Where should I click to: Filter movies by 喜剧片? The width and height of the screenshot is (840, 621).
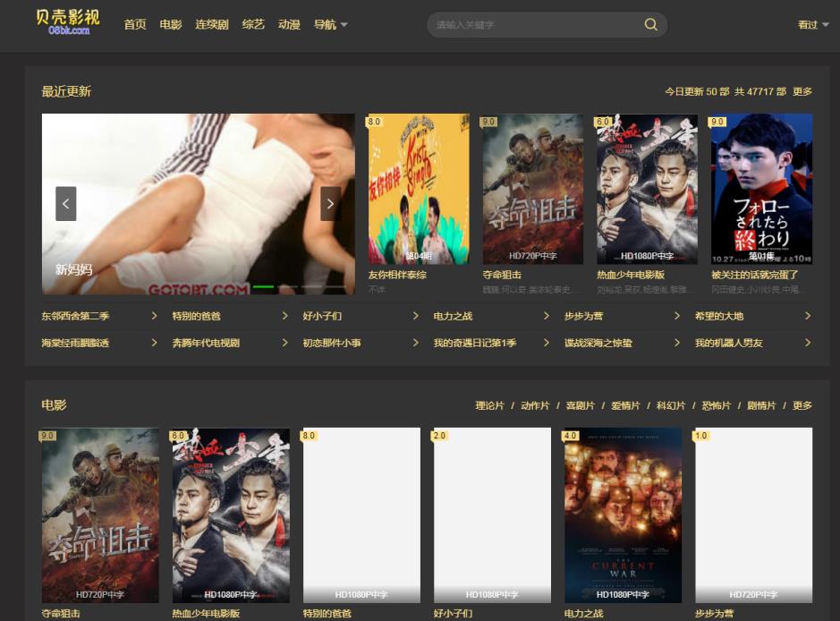pos(581,405)
